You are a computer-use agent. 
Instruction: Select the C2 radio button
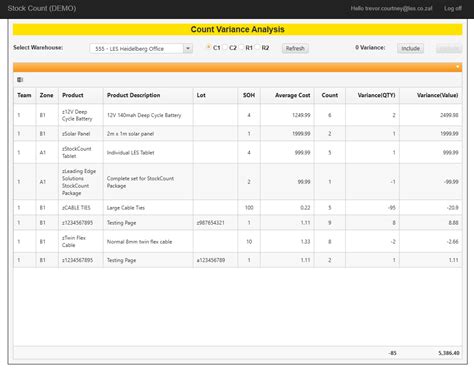point(225,47)
